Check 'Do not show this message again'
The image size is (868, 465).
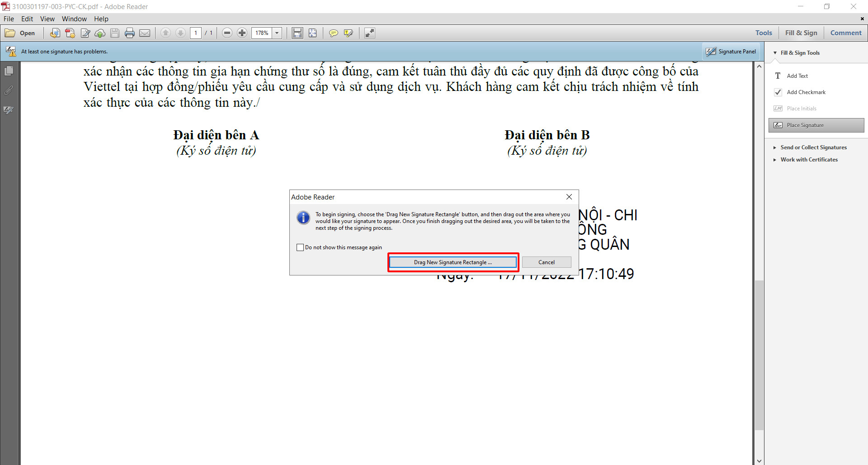tap(300, 247)
